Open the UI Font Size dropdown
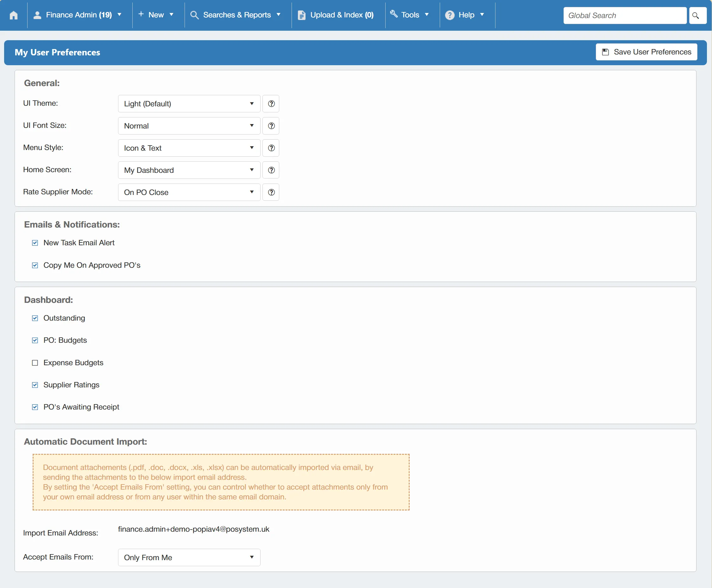The height and width of the screenshot is (588, 712). point(189,126)
